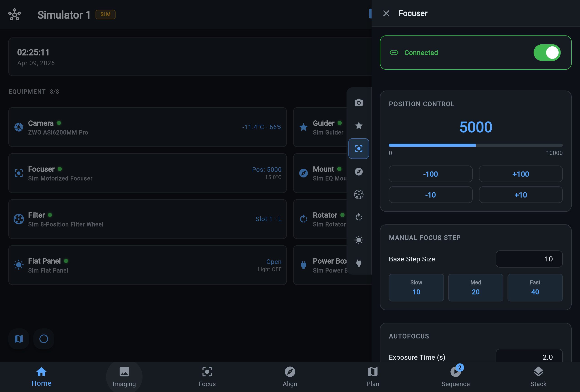The height and width of the screenshot is (392, 580).
Task: Open the Sim Motorized Focuser card
Action: [147, 173]
